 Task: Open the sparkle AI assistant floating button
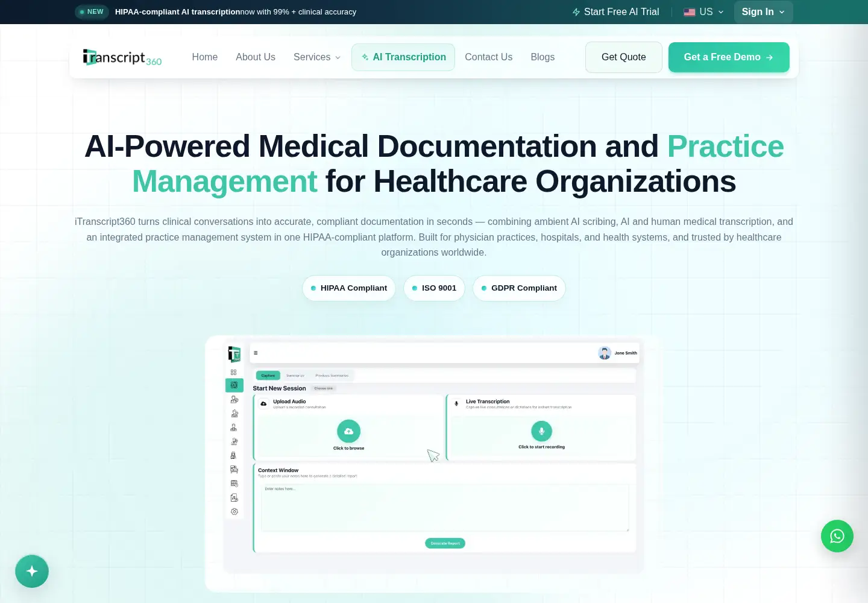(32, 571)
